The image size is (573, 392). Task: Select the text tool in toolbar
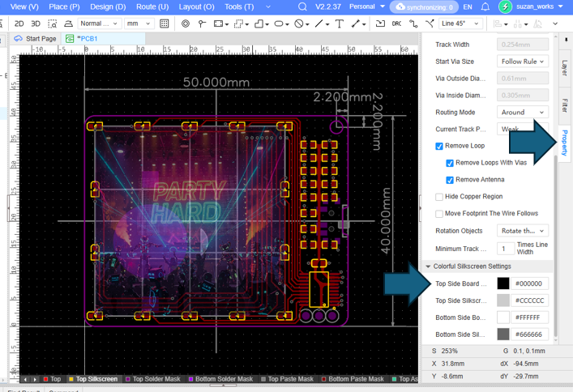click(340, 24)
